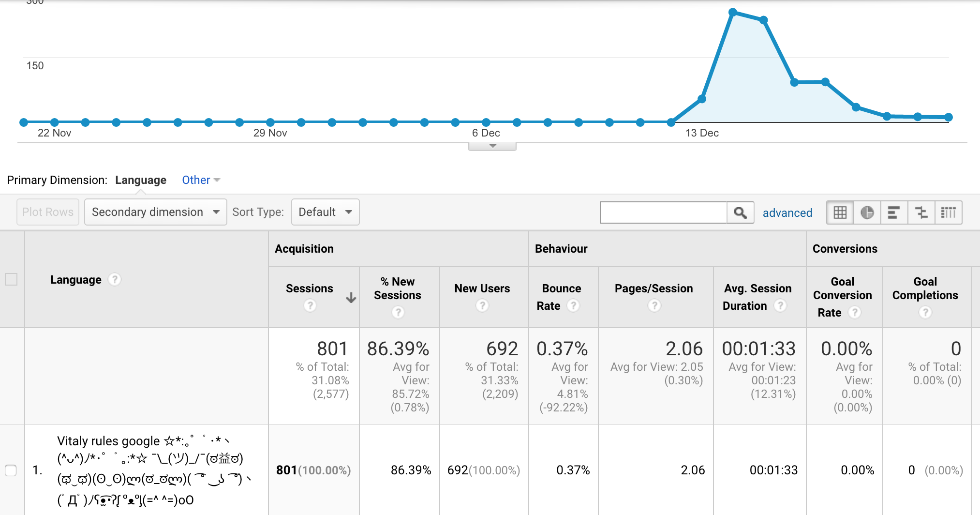Sort by Goal Completions column header
This screenshot has width=980, height=515.
(x=925, y=288)
